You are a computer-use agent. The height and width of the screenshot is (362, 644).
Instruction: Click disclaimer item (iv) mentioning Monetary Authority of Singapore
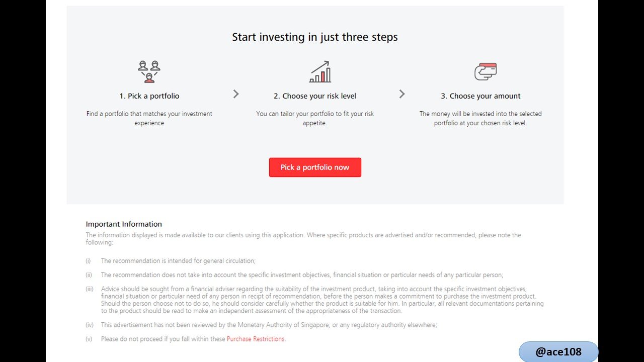click(269, 325)
